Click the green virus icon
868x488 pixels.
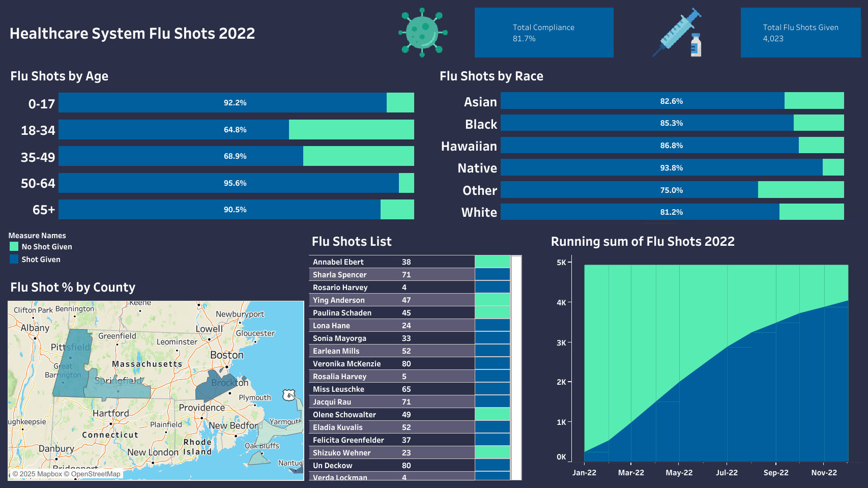423,33
